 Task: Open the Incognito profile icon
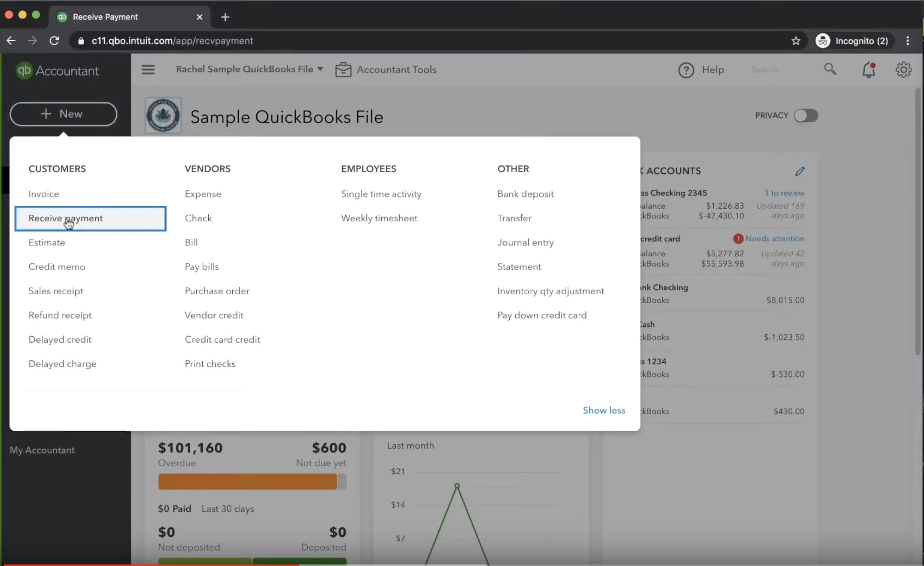coord(823,41)
